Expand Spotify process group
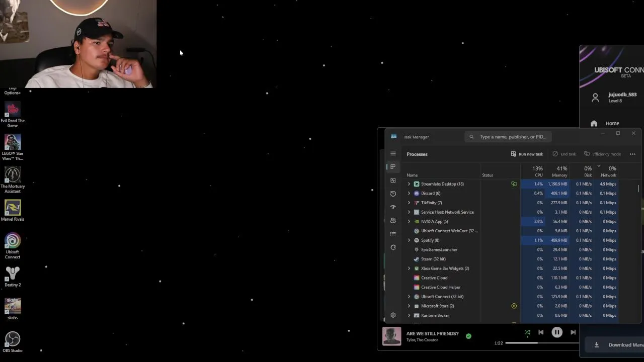The image size is (644, 362). 409,240
